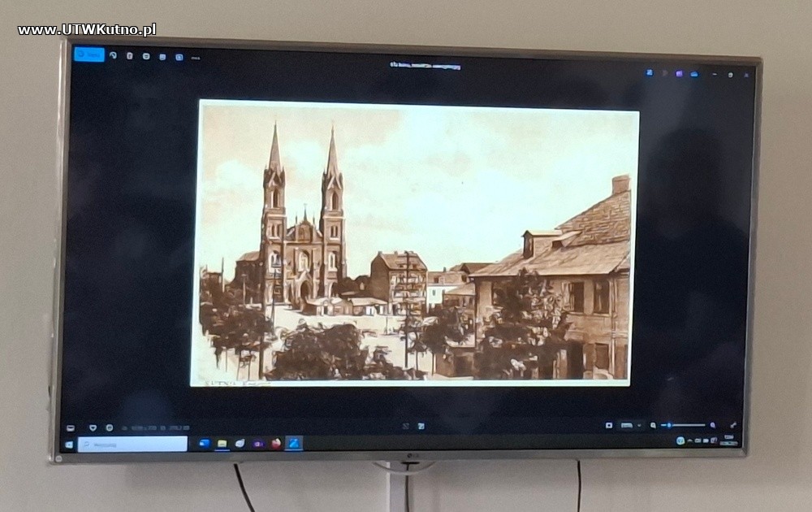This screenshot has width=812, height=512.
Task: Zoom in with the plus magnifier icon
Action: [x=713, y=426]
